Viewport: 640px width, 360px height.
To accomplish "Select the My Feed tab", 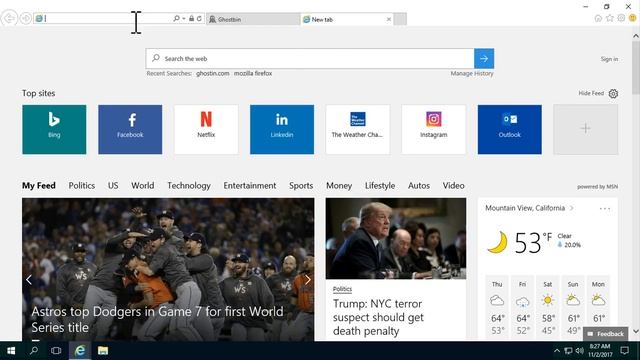I will click(x=39, y=186).
